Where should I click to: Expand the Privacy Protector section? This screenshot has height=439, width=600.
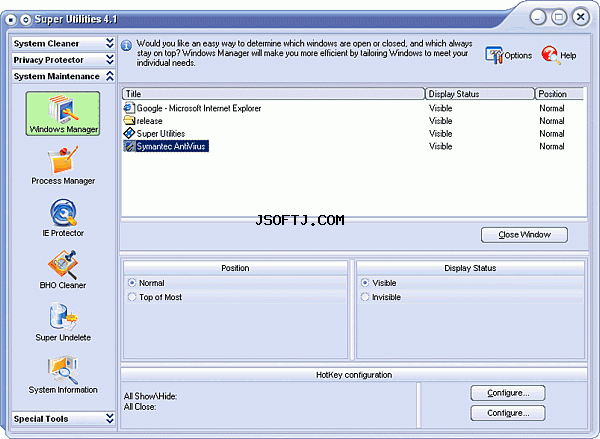[x=63, y=60]
